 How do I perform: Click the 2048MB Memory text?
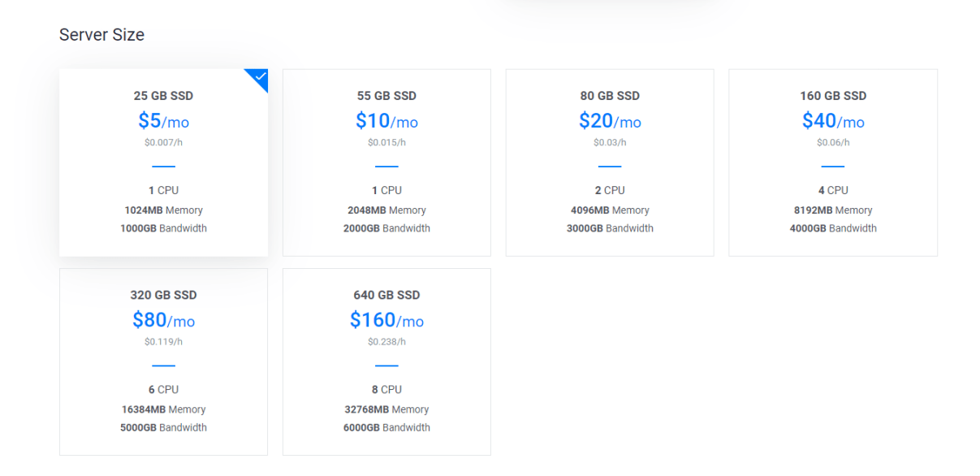click(x=386, y=210)
